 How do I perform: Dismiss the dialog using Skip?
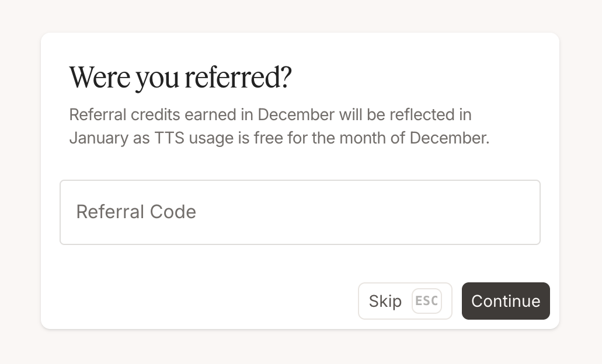(385, 301)
